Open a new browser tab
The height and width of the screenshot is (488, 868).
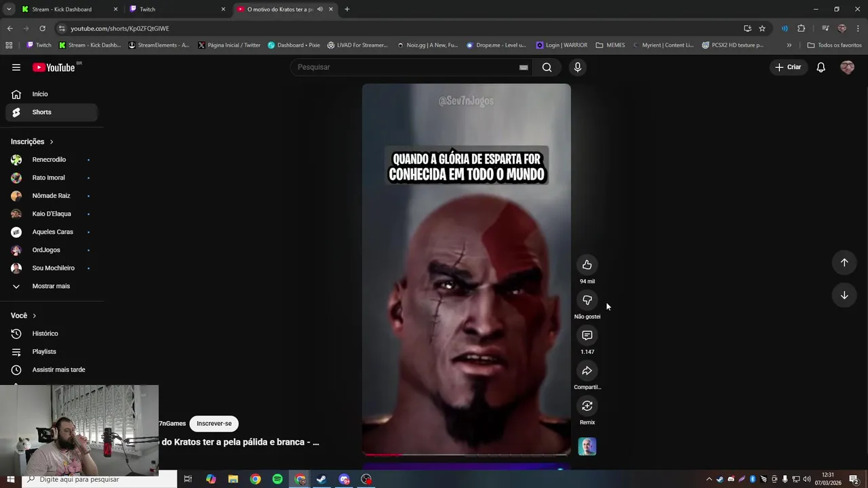(347, 9)
